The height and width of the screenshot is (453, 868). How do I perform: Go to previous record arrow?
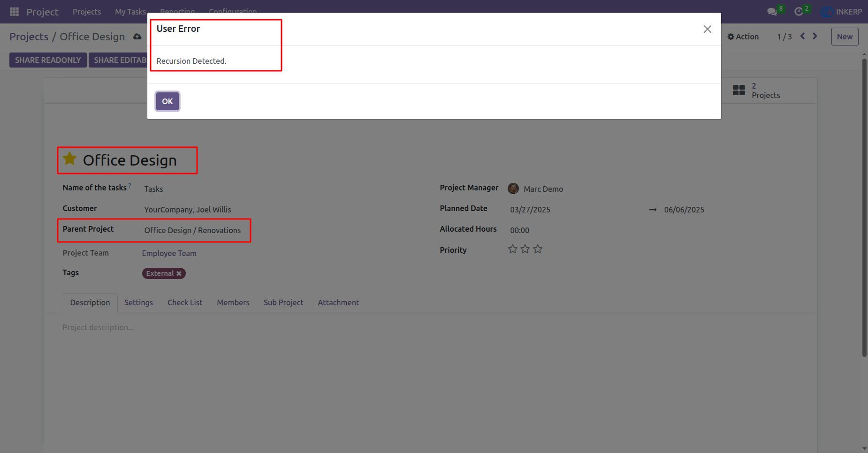point(803,36)
